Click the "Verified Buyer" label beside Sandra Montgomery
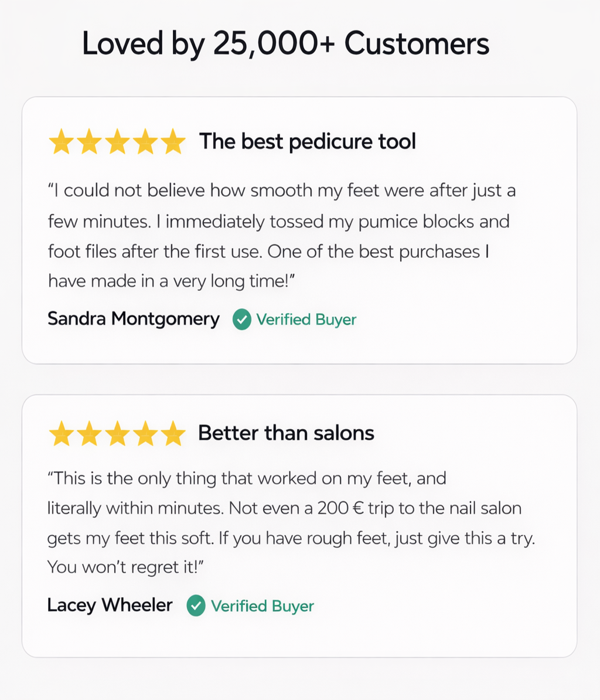600x700 pixels. coord(306,320)
